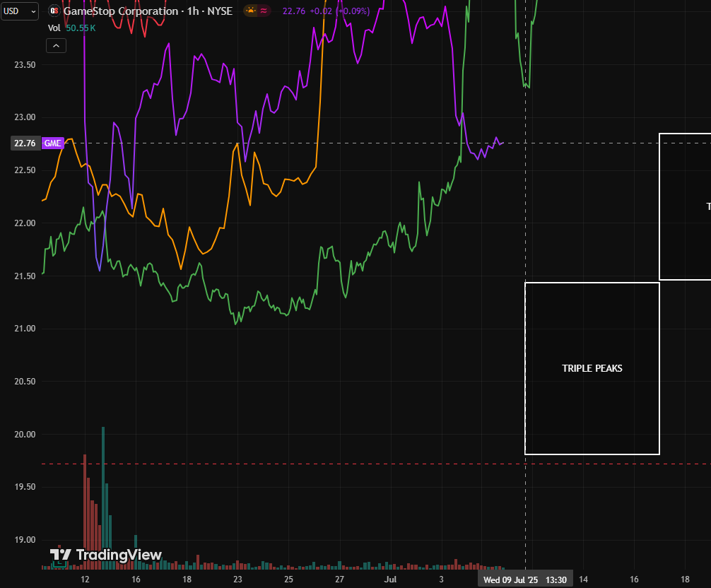Click the GameStop Corporation symbol title
The width and height of the screenshot is (711, 588).
(148, 11)
